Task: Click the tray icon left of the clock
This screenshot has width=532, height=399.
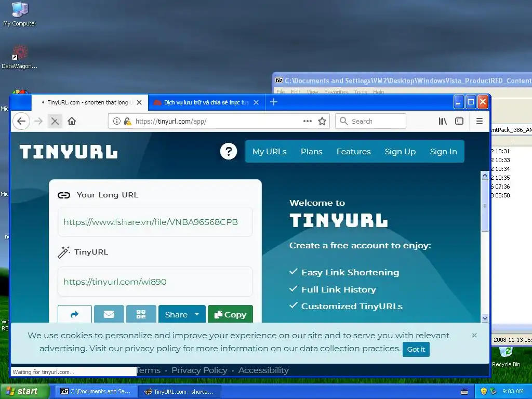Action: pyautogui.click(x=494, y=391)
